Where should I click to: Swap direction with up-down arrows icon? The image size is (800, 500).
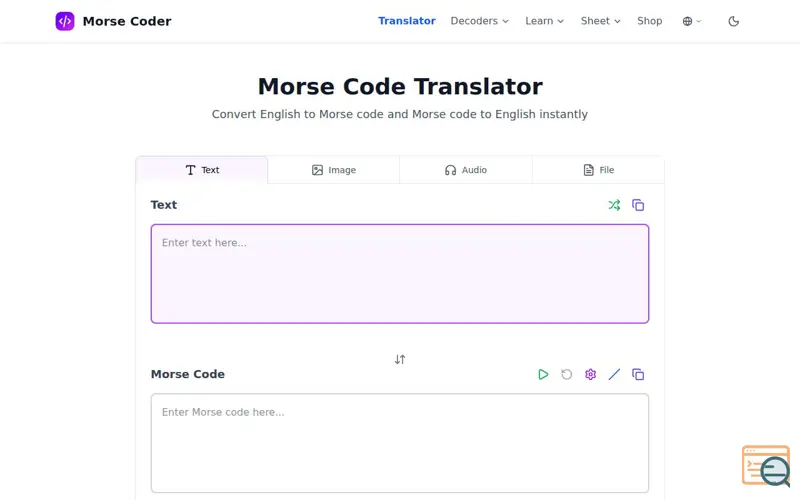click(400, 359)
